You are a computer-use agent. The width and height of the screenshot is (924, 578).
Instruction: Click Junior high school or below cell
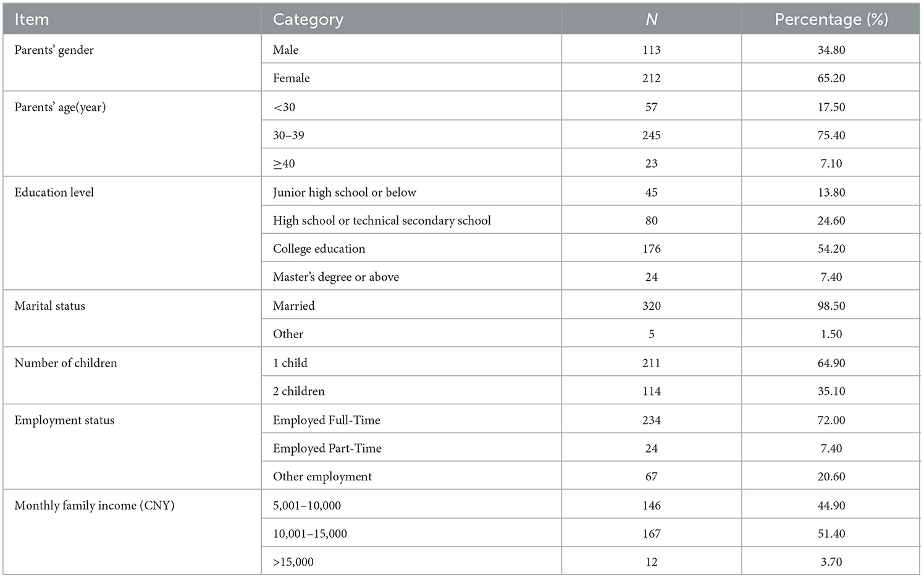pos(344,192)
